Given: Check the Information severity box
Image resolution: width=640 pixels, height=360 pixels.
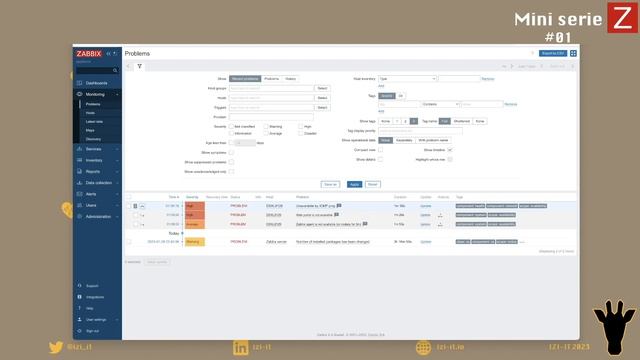Looking at the screenshot, I should [x=231, y=133].
